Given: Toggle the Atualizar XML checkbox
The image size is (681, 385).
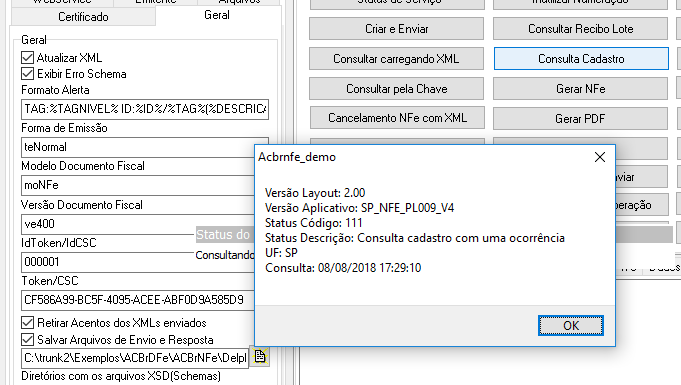Looking at the screenshot, I should tap(27, 57).
